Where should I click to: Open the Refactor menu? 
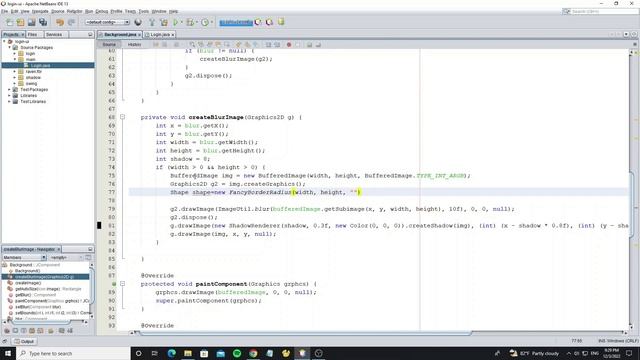coord(75,11)
